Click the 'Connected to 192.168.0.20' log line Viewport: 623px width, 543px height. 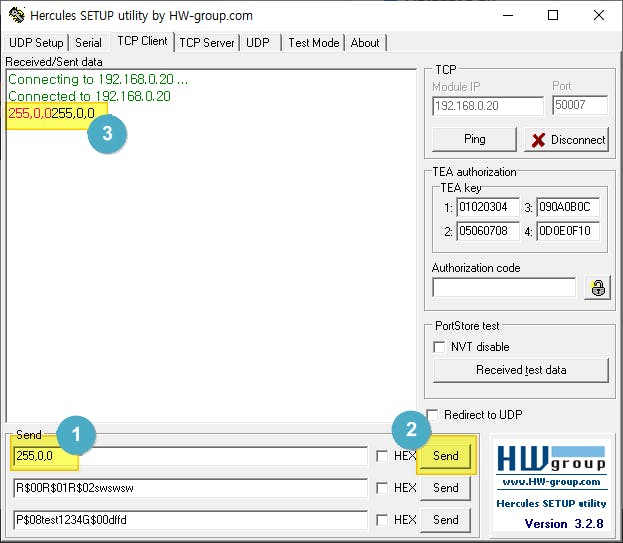click(x=89, y=96)
